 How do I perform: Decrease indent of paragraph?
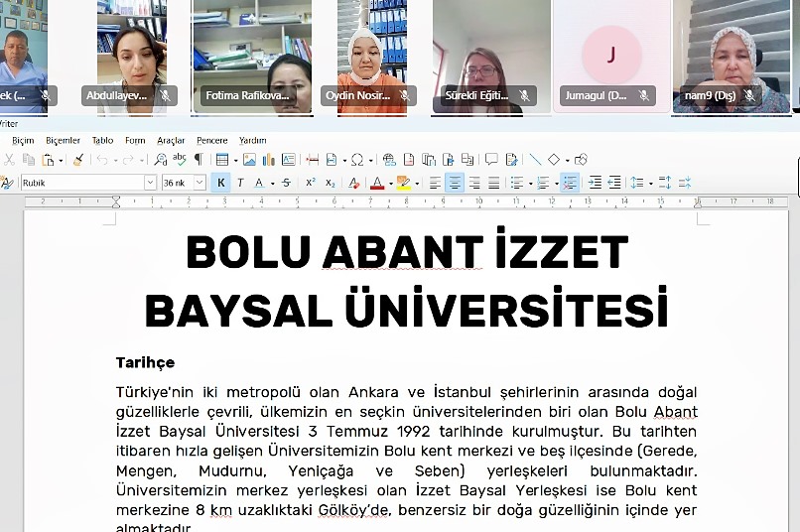[614, 183]
